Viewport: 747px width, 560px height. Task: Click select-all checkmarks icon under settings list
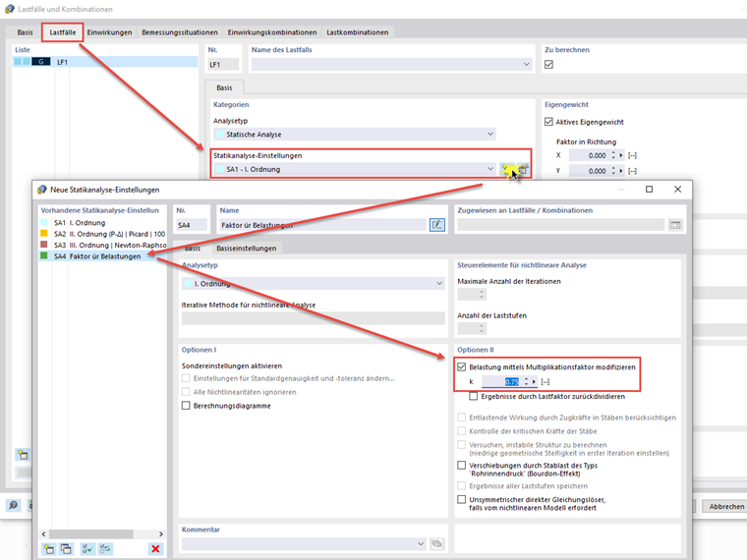pyautogui.click(x=87, y=548)
